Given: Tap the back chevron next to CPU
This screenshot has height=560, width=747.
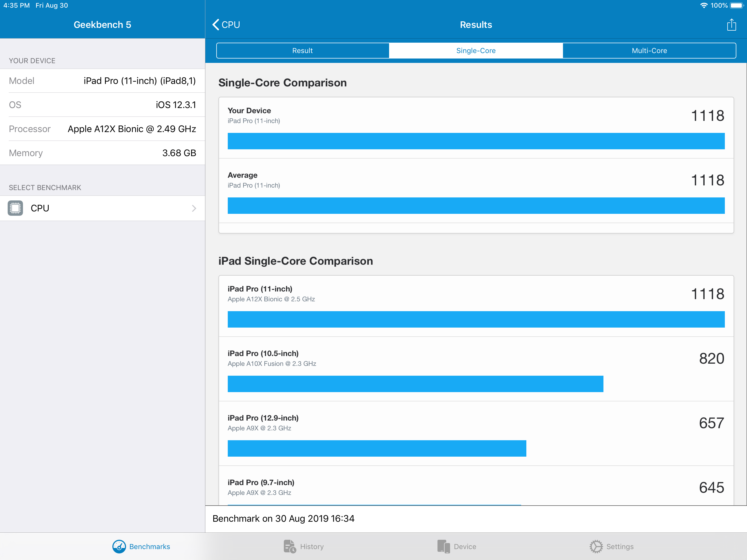Looking at the screenshot, I should point(216,25).
